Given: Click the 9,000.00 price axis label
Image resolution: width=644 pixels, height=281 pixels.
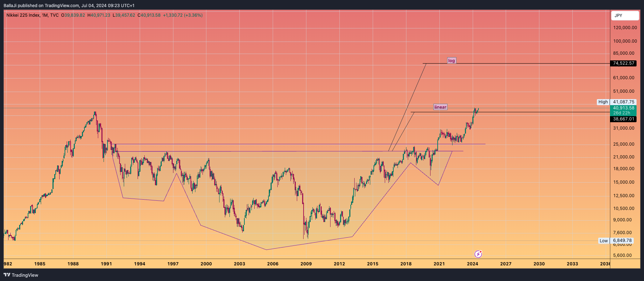Looking at the screenshot, I should (x=622, y=220).
